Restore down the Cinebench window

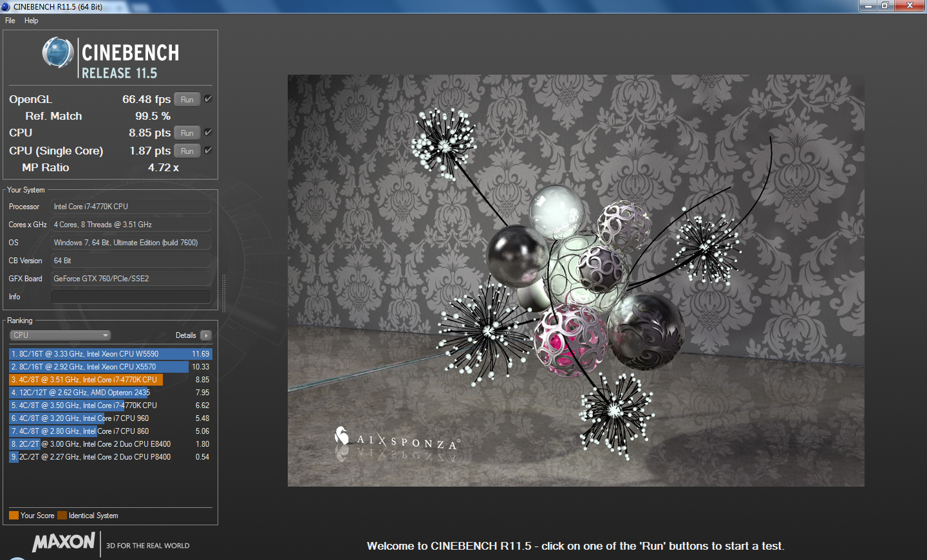click(x=885, y=6)
